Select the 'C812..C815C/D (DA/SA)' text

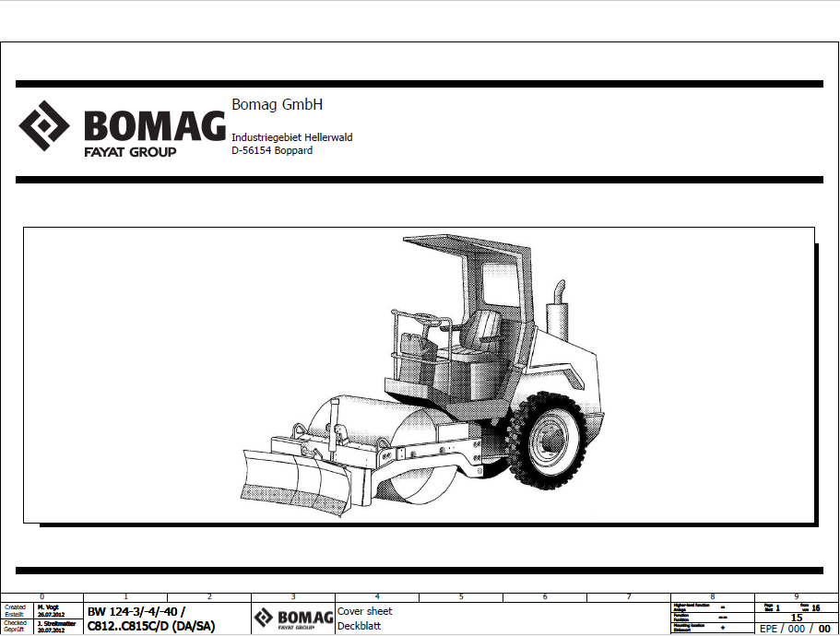[x=151, y=626]
